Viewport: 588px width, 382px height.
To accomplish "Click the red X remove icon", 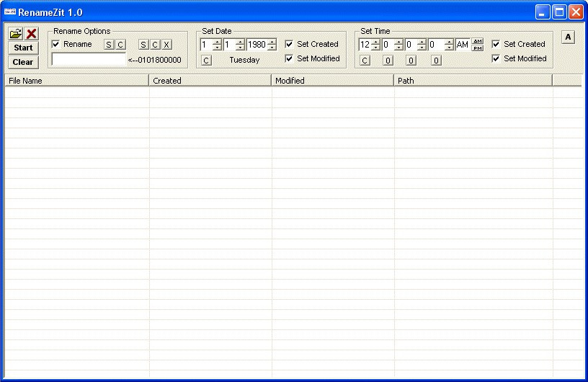I will pyautogui.click(x=32, y=34).
